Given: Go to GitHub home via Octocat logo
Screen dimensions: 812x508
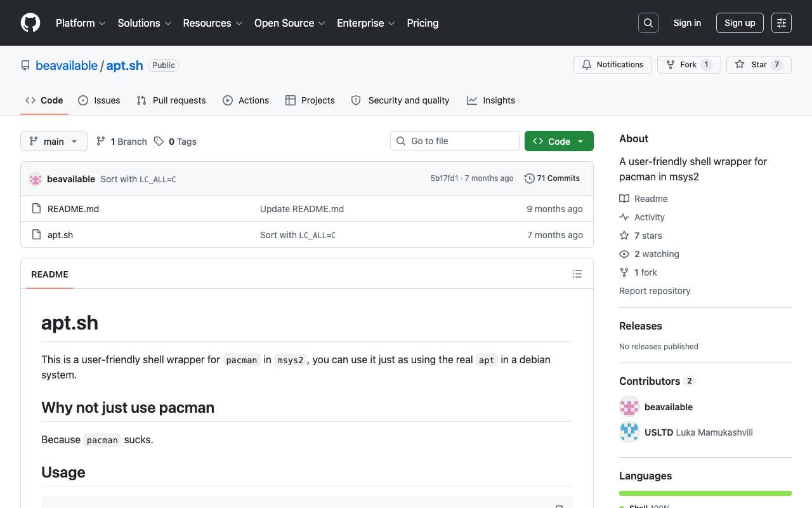Looking at the screenshot, I should tap(30, 23).
